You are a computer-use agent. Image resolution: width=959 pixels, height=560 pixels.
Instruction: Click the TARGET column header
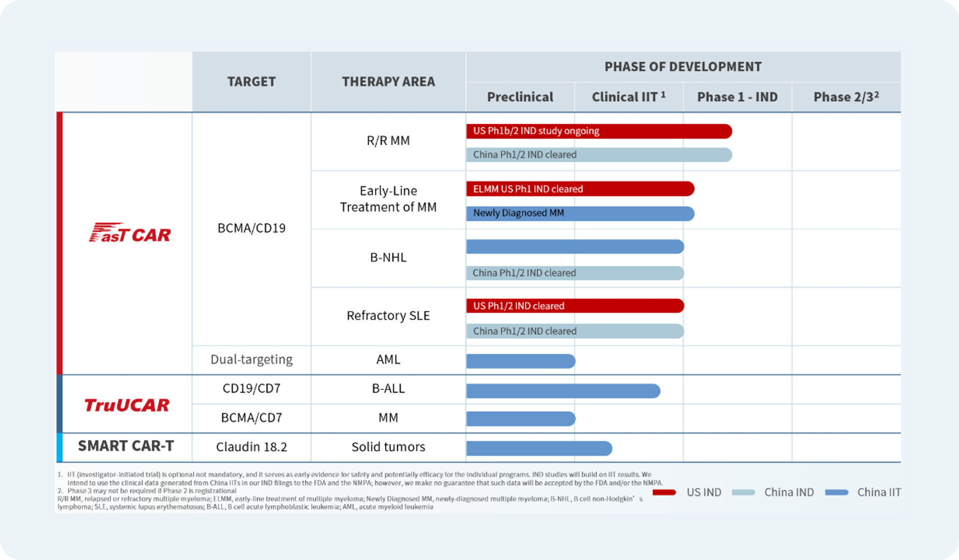point(252,81)
